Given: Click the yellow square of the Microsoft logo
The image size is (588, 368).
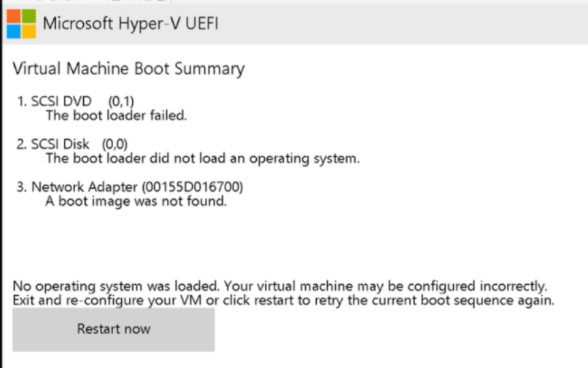Looking at the screenshot, I should 29,31.
